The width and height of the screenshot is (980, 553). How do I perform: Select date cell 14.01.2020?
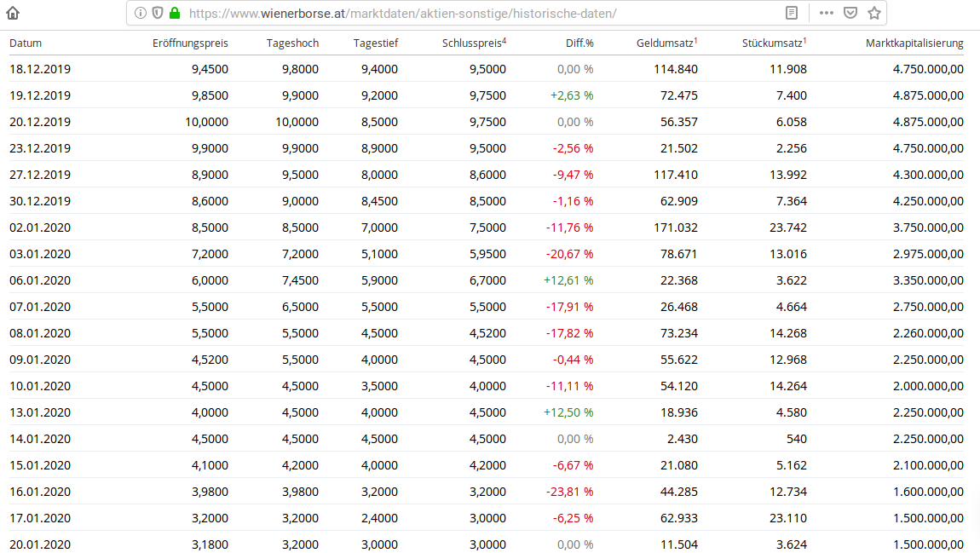(x=40, y=439)
